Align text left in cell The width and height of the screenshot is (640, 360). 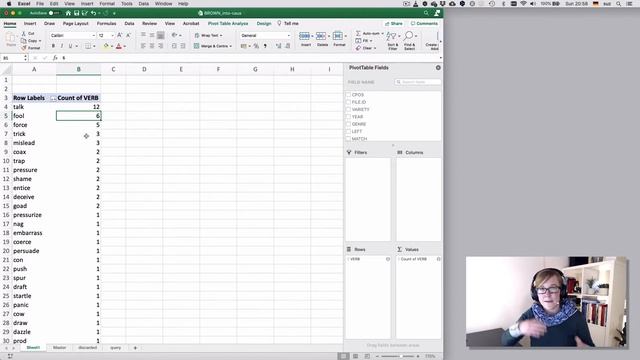point(143,46)
